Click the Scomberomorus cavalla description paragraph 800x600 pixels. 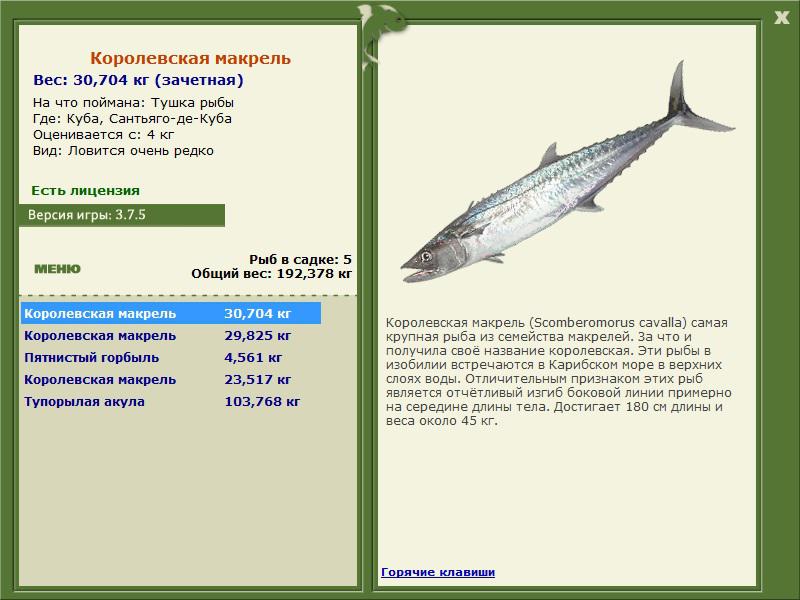click(x=559, y=372)
